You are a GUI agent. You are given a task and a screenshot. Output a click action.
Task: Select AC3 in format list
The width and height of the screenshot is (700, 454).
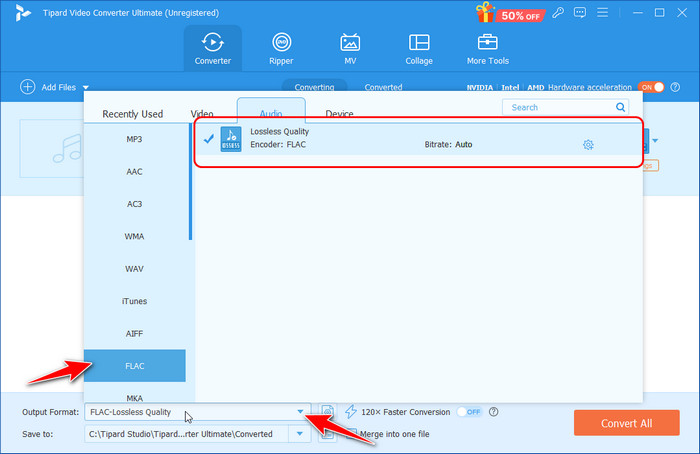click(x=134, y=204)
